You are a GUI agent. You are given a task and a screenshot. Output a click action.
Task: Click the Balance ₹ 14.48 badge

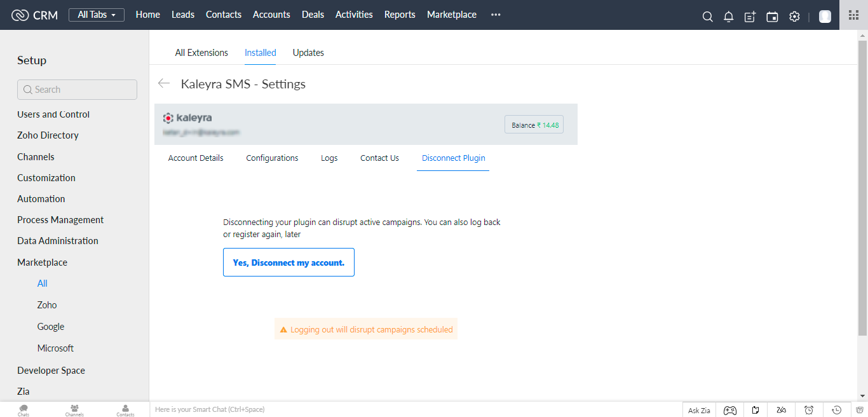click(x=534, y=125)
